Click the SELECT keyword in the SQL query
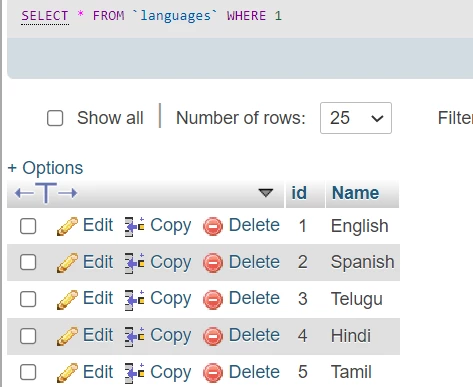 point(45,16)
